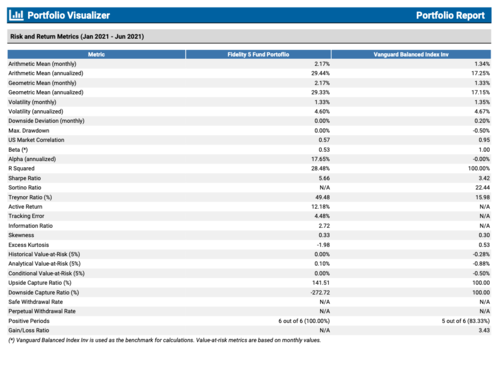
Task: Click the 1.00 beta value
Action: [484, 150]
